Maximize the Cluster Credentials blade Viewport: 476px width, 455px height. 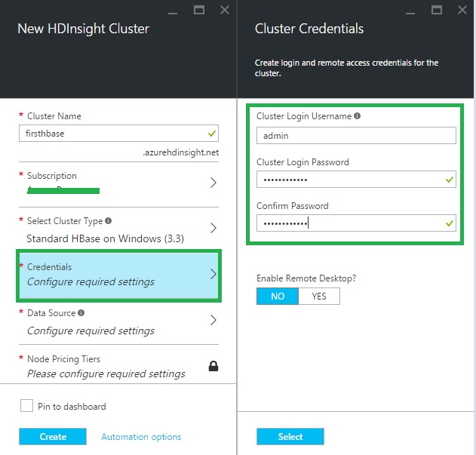(437, 10)
